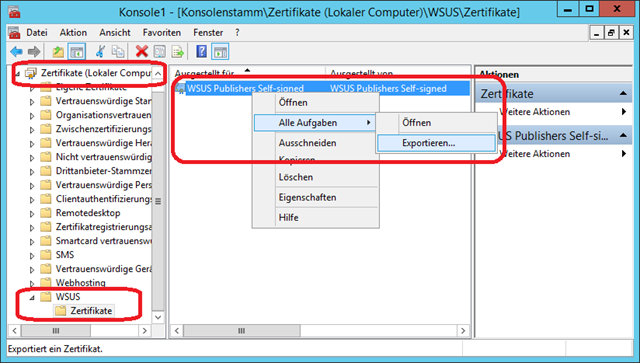
Task: Click the Cut scissors toolbar icon
Action: [x=100, y=52]
